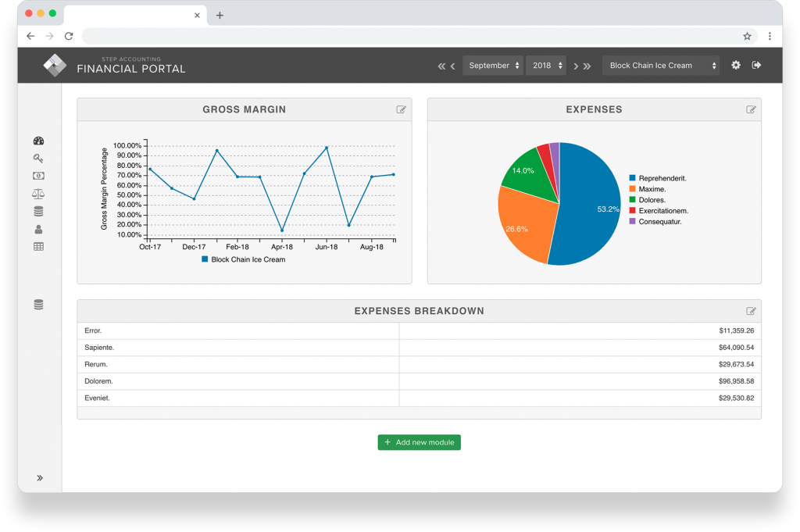Image resolution: width=800 pixels, height=532 pixels.
Task: Toggle the Reprehenderit slice in the pie legend
Action: click(x=661, y=178)
